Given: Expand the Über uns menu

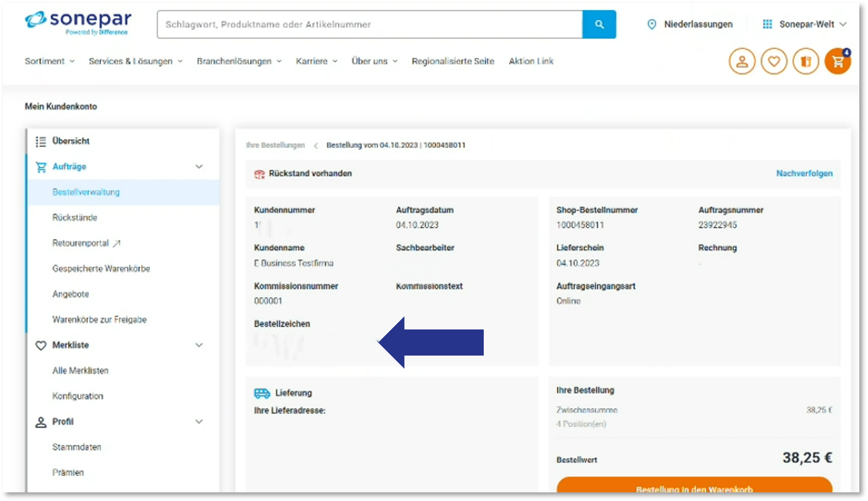Looking at the screenshot, I should click(374, 61).
